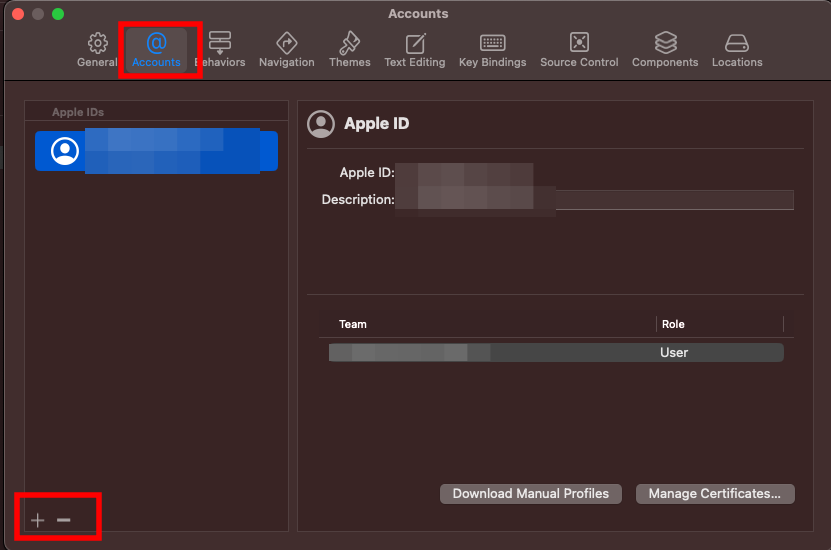The width and height of the screenshot is (831, 550).
Task: Close the Accounts window with red button
Action: pos(18,14)
